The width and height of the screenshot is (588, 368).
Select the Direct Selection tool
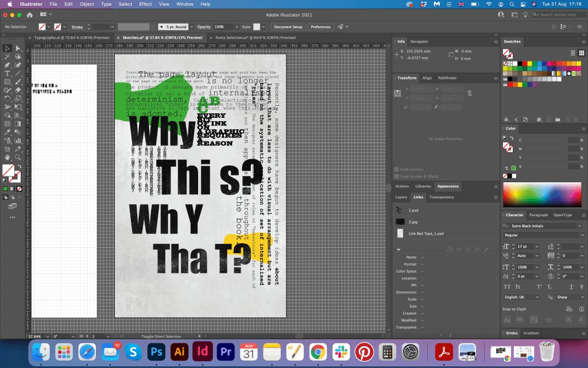18,48
